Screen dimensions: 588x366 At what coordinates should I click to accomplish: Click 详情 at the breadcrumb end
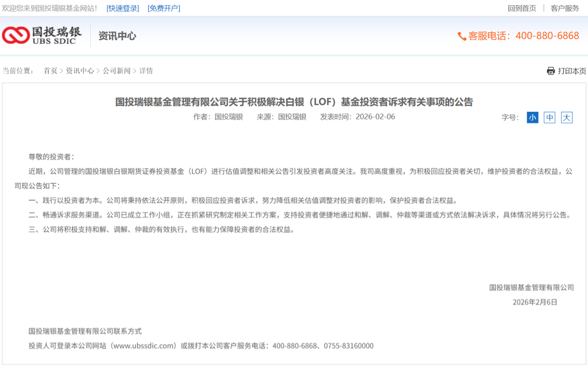[x=146, y=71]
